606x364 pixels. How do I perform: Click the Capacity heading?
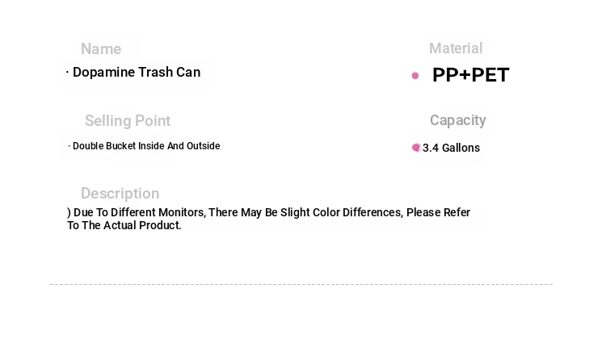[457, 120]
